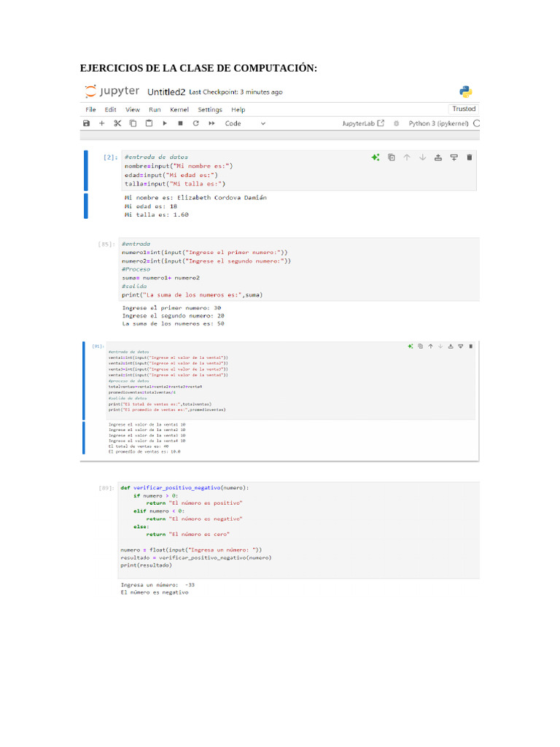The image size is (560, 747).
Task: Click the Untitled2 notebook title to rename
Action: point(166,92)
